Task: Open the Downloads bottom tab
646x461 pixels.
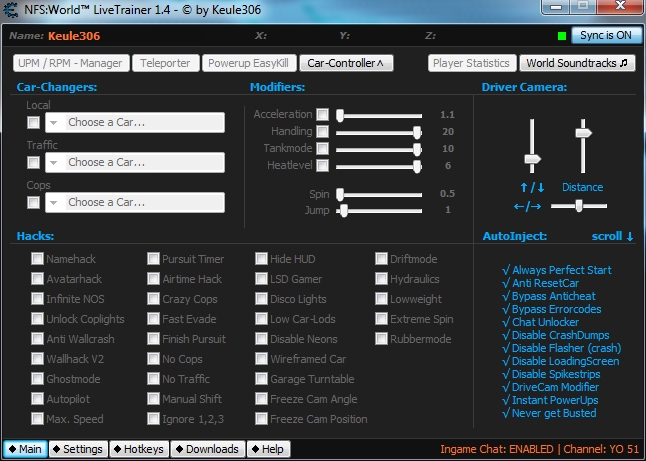Action: [208, 449]
